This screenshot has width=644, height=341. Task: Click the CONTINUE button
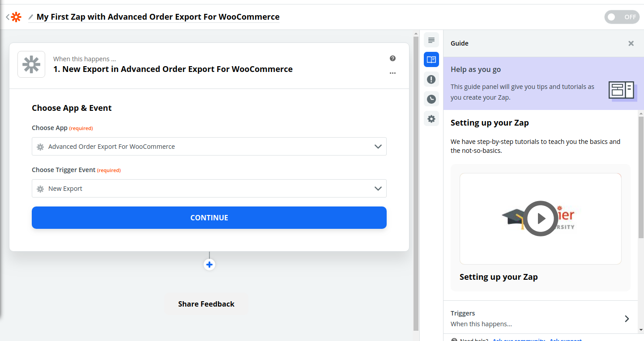coord(209,218)
